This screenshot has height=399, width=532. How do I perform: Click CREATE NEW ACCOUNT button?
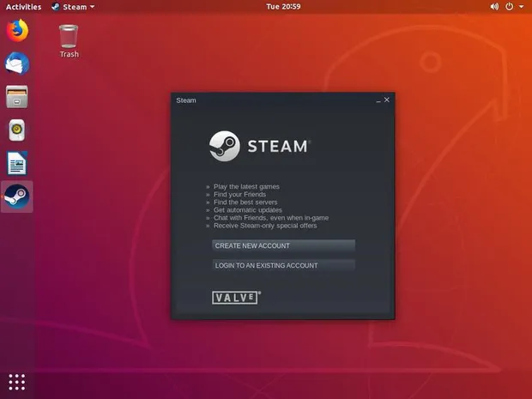click(x=284, y=245)
